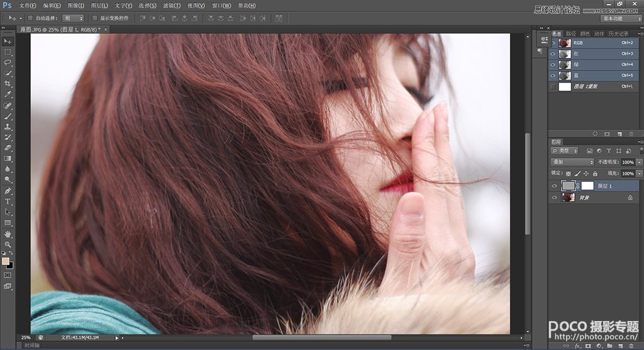
Task: Switch to the 路径 tab
Action: pos(571,34)
